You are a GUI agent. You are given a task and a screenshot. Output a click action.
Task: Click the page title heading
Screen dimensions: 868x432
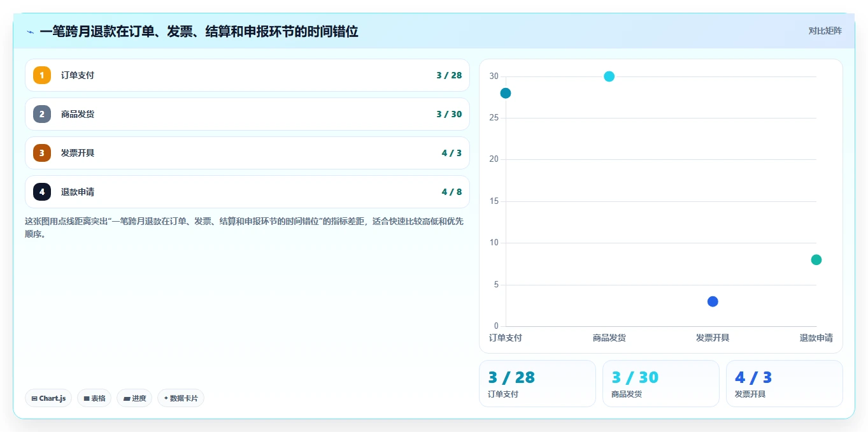pyautogui.click(x=199, y=31)
